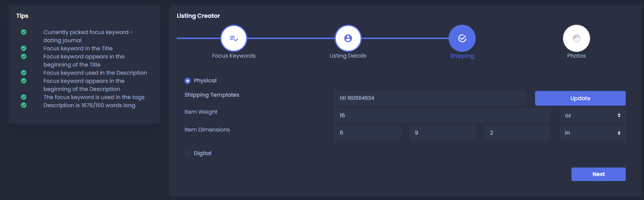Click the check icon for 'appears in the beginning of the Description'

click(24, 81)
